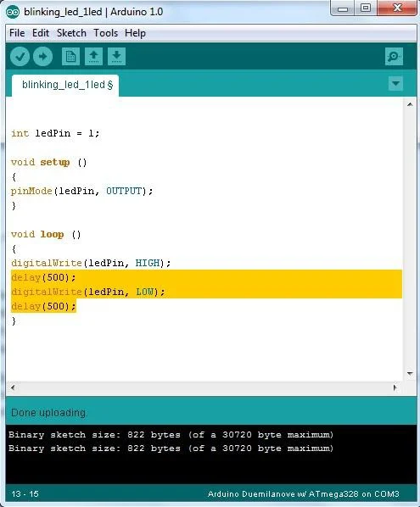Click the closing brace of loop function
Image resolution: width=420 pixels, height=507 pixels.
pos(14,320)
